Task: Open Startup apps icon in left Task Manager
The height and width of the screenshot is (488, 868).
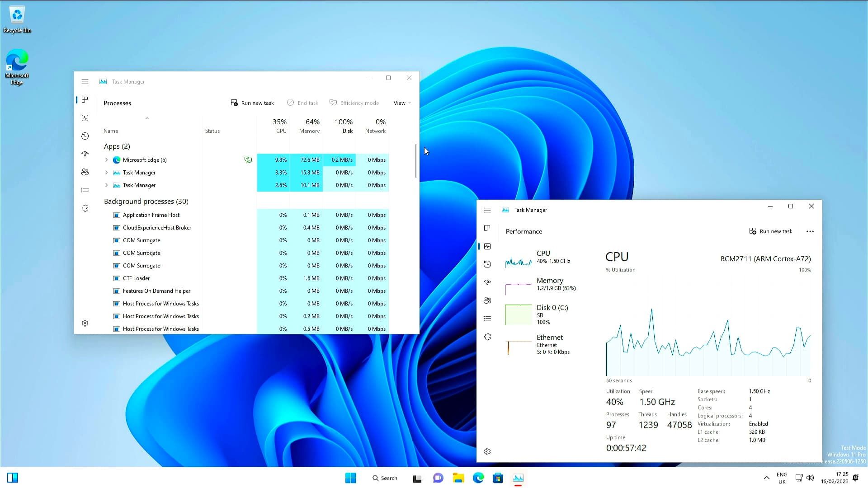Action: click(x=85, y=154)
